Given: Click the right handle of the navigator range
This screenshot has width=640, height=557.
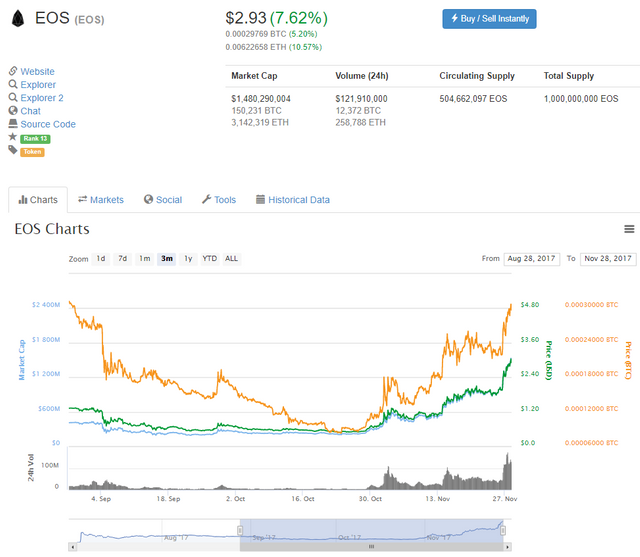Looking at the screenshot, I should coord(503,530).
